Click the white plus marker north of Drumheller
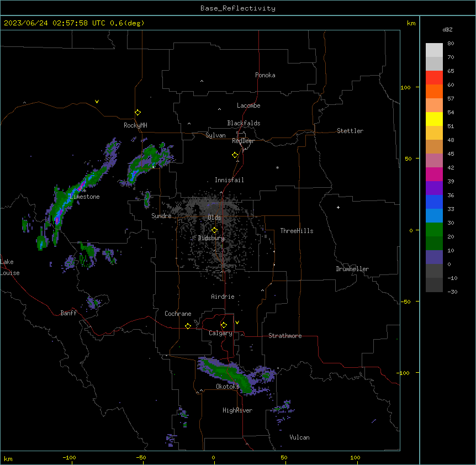 338,207
